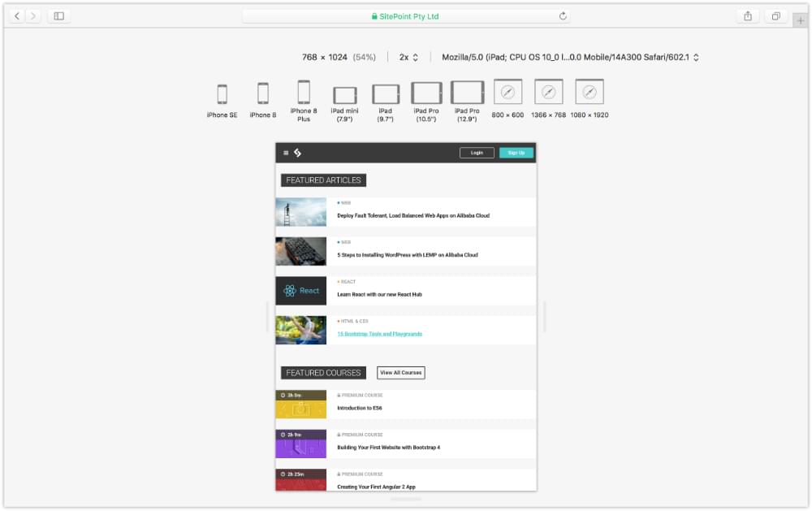This screenshot has height=511, width=812.
Task: Click the 768 × 1024 viewport dimensions
Action: tap(325, 57)
